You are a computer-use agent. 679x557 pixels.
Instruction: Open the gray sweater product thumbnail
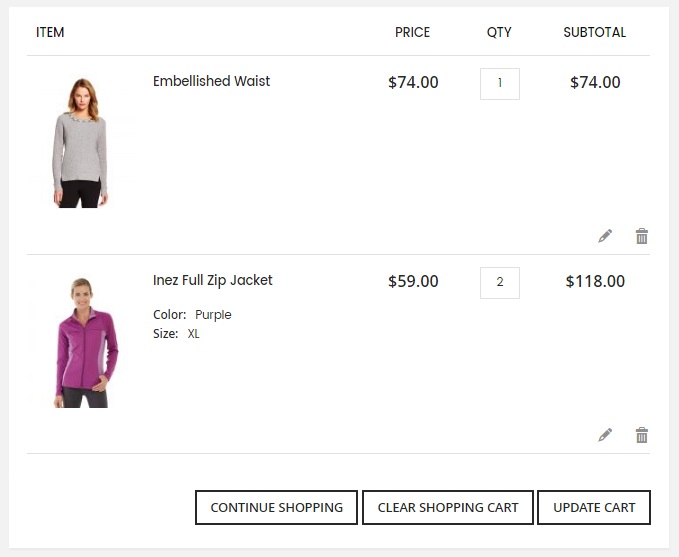[82, 143]
